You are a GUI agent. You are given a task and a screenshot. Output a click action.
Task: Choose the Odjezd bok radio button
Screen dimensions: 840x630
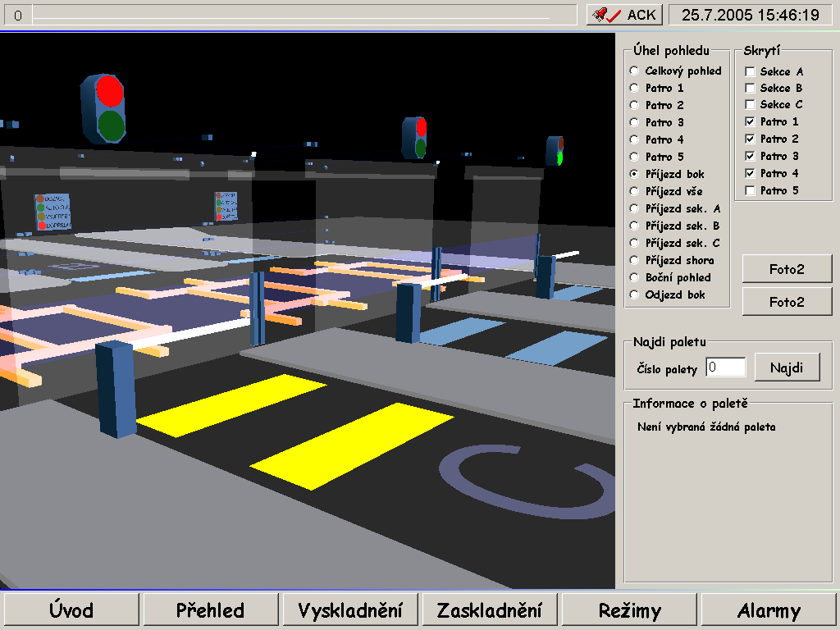click(634, 294)
